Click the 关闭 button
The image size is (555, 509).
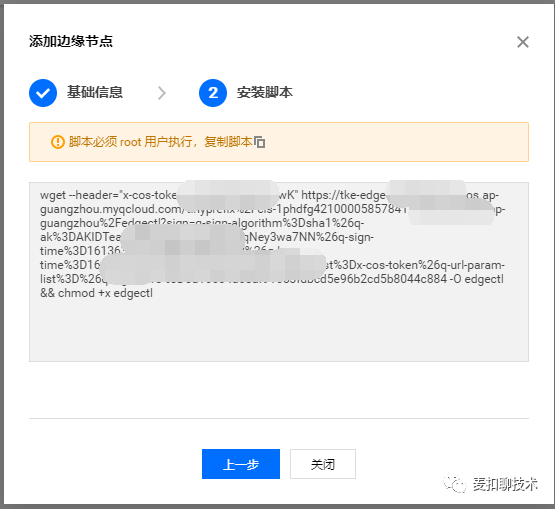pyautogui.click(x=323, y=464)
